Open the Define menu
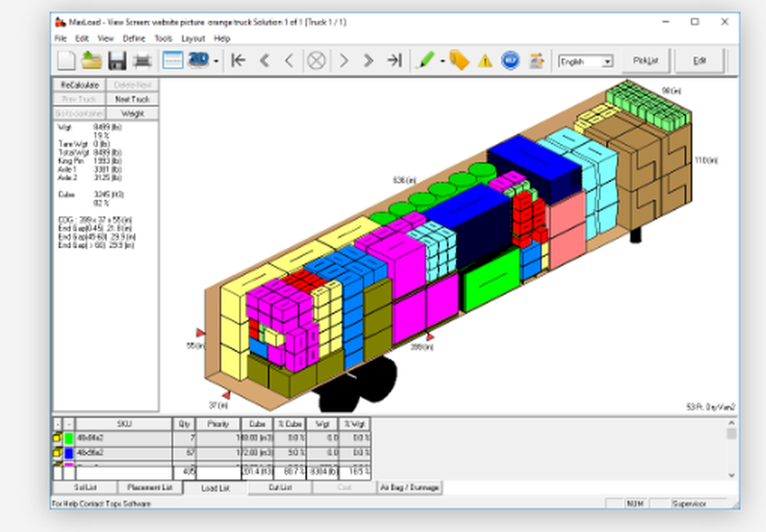Screen dimensions: 766x532 (134, 38)
